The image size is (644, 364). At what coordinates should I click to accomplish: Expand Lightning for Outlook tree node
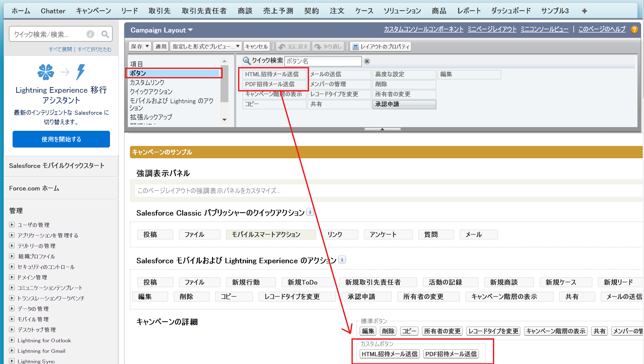point(12,340)
